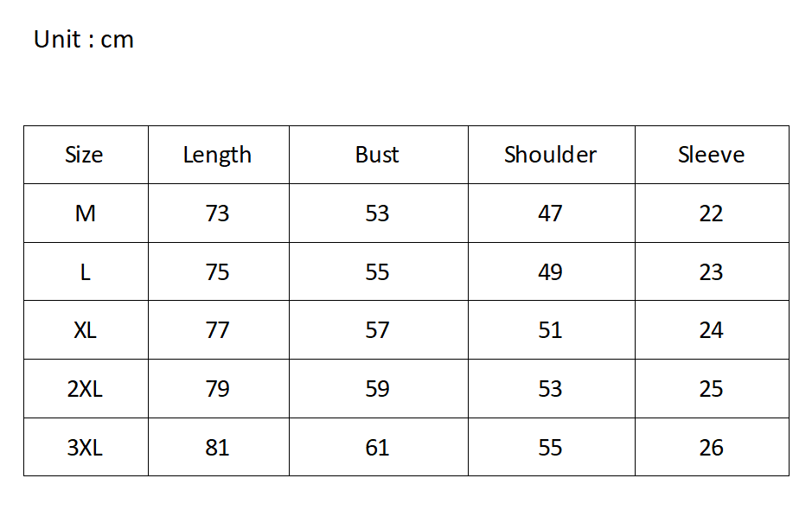The width and height of the screenshot is (812, 510).
Task: Select the Bust value 61 for 3XL
Action: coord(377,448)
